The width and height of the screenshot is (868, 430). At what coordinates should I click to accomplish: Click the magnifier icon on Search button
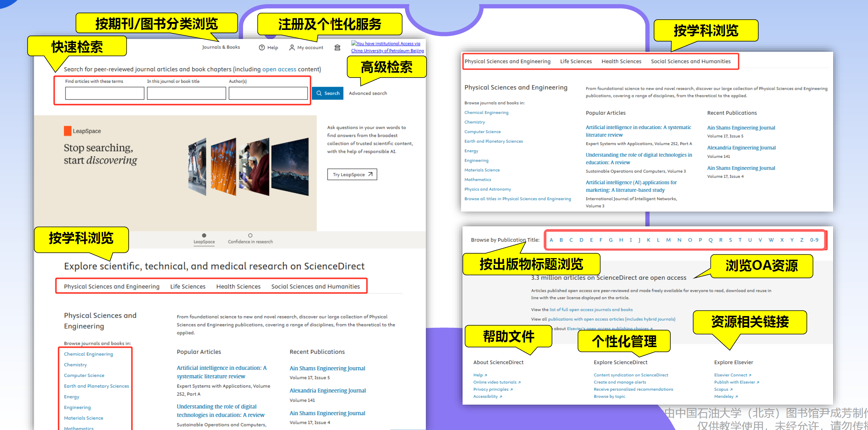coord(319,93)
